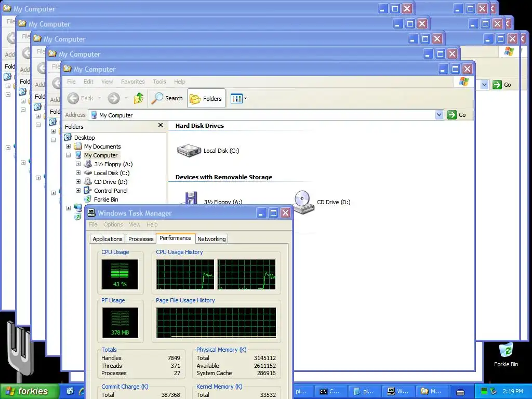Open the Forward button history arrow

pos(126,98)
